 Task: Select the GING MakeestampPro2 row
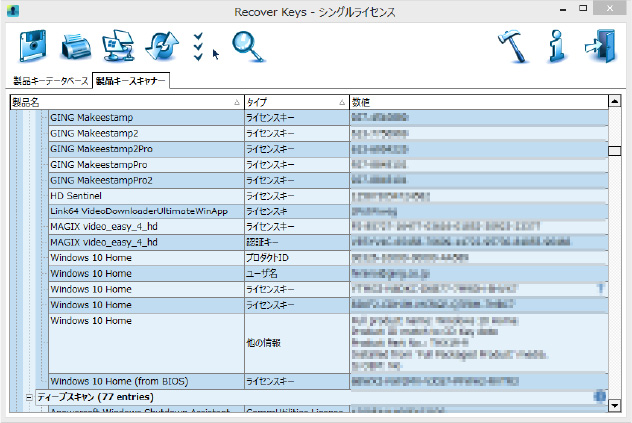coord(328,180)
